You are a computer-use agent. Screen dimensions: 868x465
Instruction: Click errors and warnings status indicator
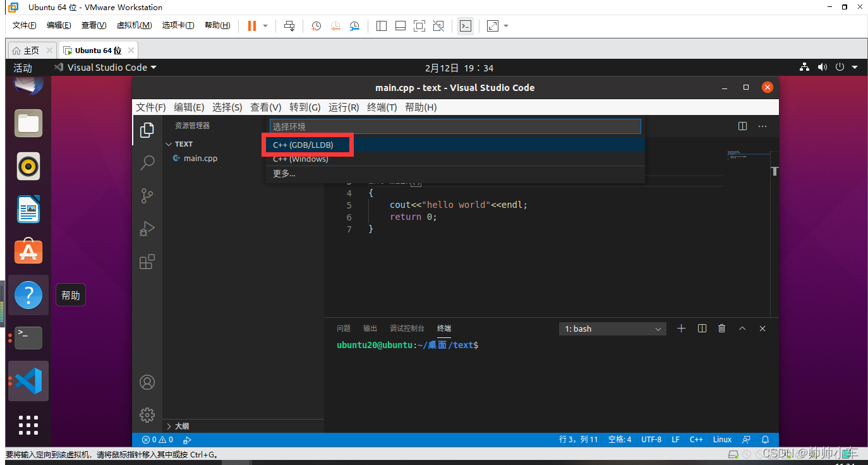click(157, 440)
